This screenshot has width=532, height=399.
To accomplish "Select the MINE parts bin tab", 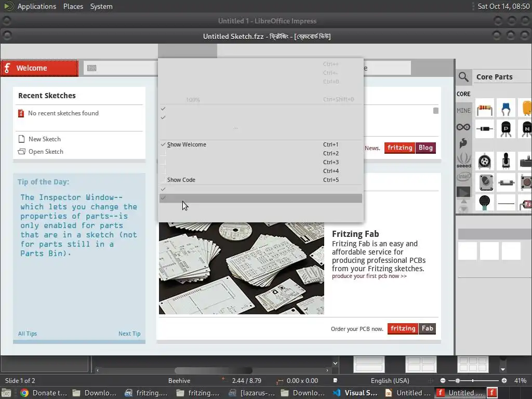I will (x=463, y=111).
